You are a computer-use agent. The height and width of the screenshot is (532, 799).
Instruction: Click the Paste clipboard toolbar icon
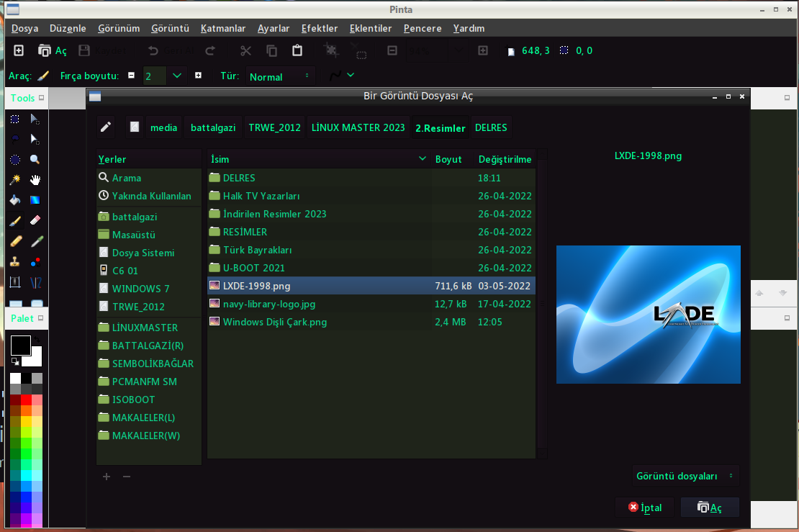tap(297, 50)
